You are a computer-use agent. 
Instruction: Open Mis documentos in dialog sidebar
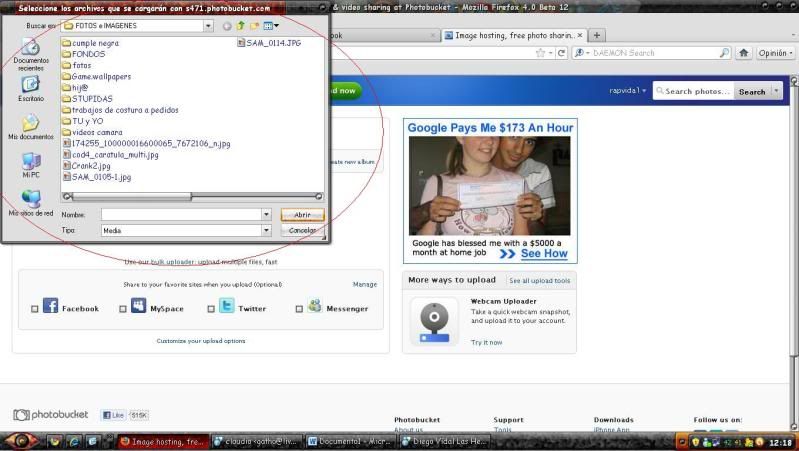31,127
